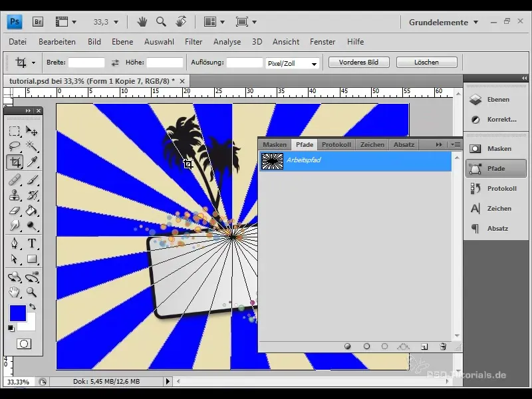Select the Crop tool in toolbox

pos(14,162)
